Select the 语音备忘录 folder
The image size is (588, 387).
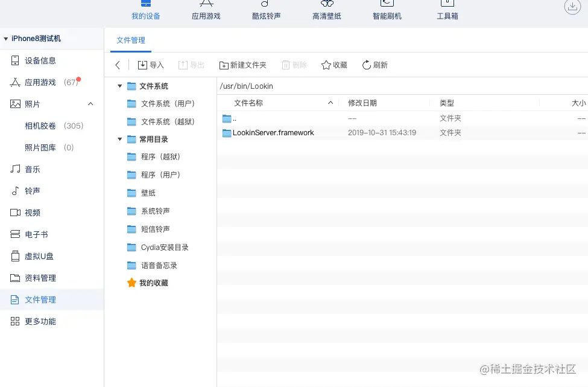click(152, 266)
